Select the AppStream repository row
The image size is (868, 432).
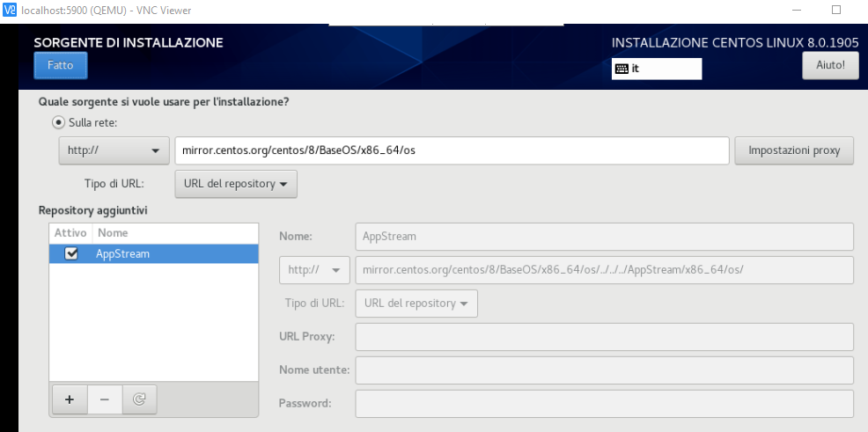(154, 253)
